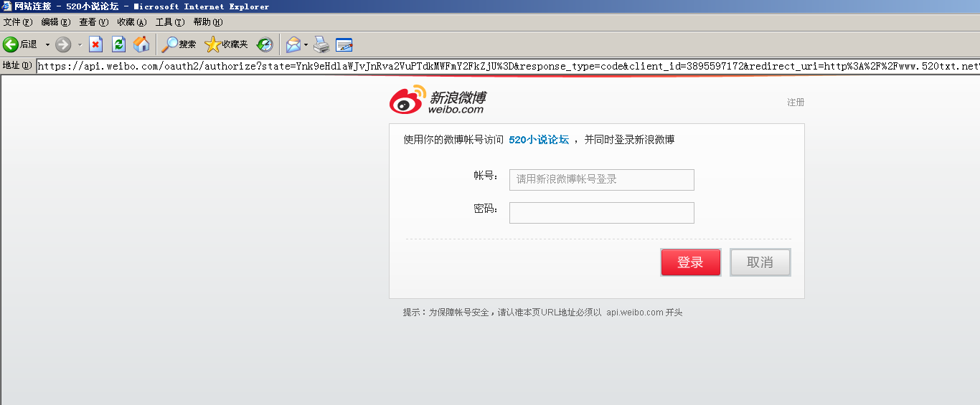Click the IE page icon in title bar
The width and height of the screenshot is (980, 405).
pos(7,6)
